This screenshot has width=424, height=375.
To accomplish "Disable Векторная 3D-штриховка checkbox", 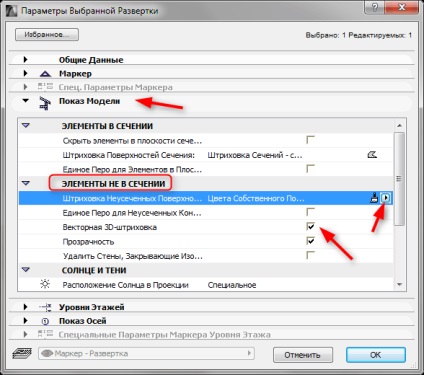I will pos(310,227).
